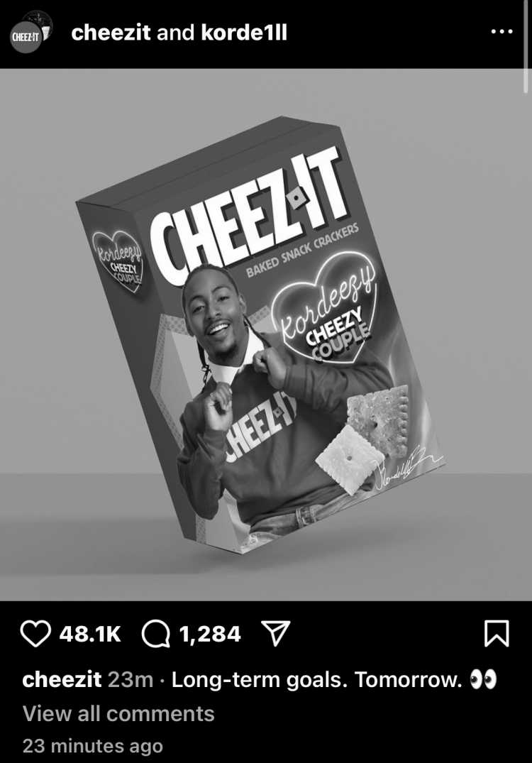
Task: Tap the scrollbar at the right edge
Action: [x=526, y=46]
